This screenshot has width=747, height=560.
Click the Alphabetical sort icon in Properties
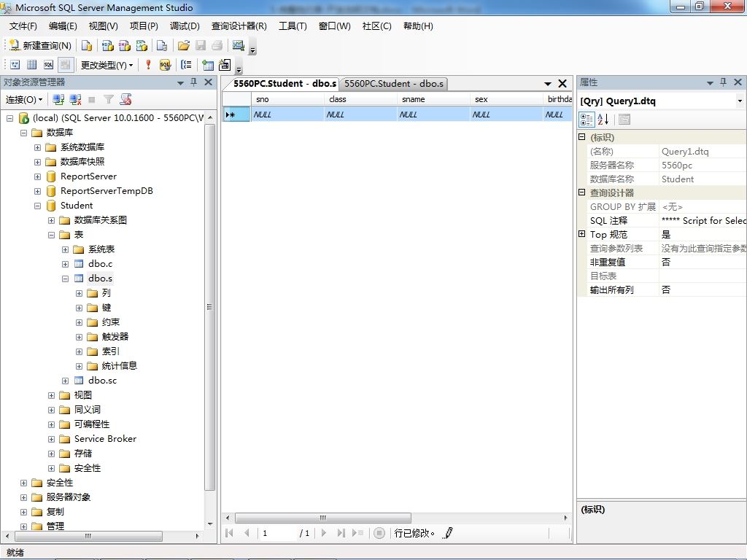click(603, 120)
